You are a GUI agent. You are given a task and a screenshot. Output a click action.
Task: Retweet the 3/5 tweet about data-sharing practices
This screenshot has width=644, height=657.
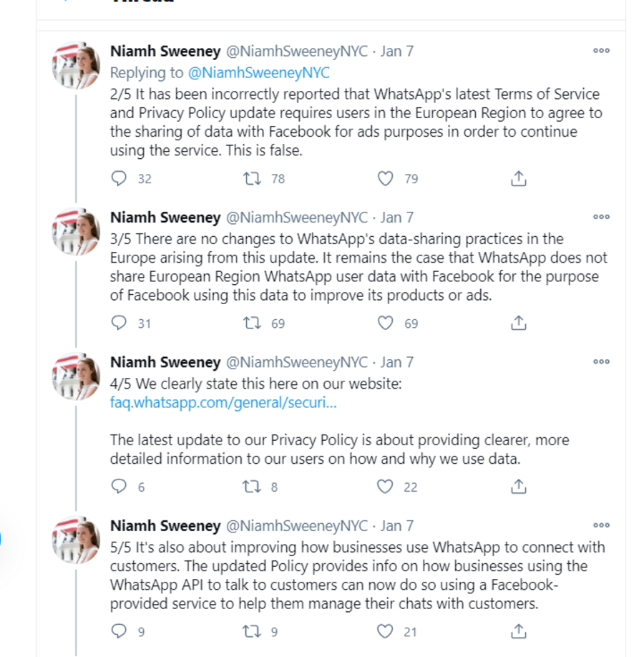point(253,323)
